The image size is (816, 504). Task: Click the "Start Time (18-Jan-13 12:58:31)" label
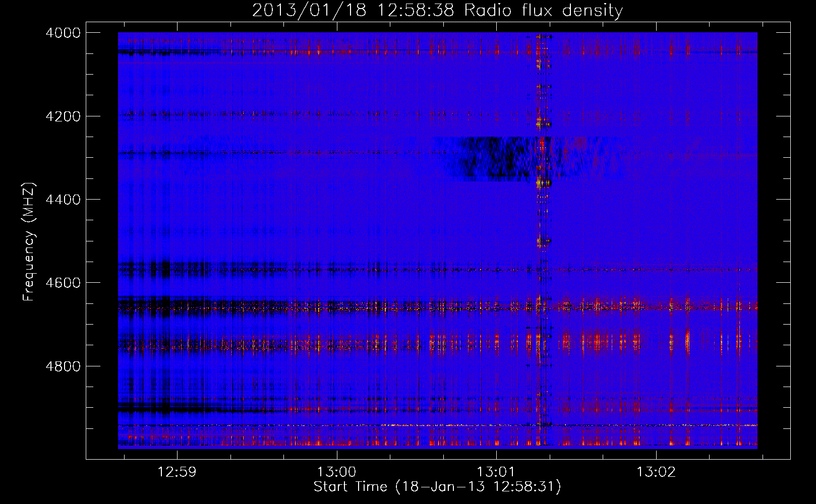pyautogui.click(x=437, y=487)
